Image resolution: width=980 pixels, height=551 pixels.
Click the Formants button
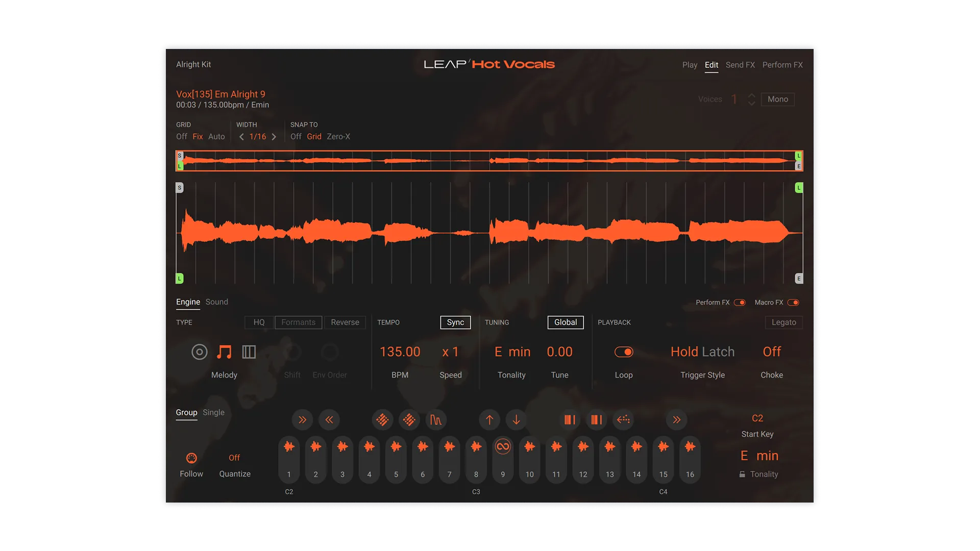coord(298,322)
